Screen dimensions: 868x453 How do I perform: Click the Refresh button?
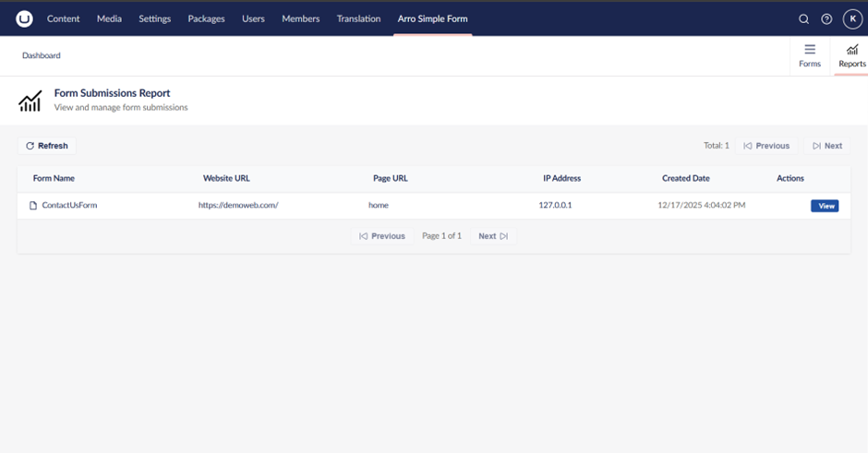(x=47, y=146)
